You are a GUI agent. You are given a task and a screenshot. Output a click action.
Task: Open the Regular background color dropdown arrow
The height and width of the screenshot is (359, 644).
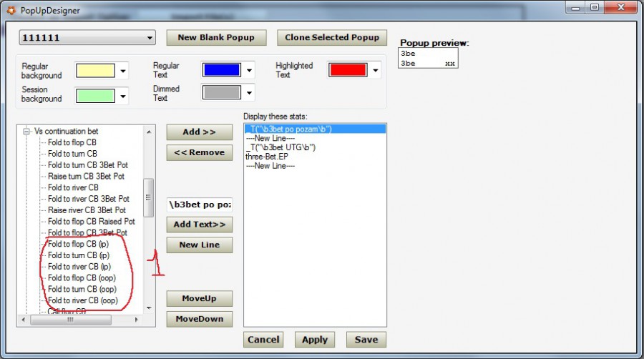pos(123,71)
